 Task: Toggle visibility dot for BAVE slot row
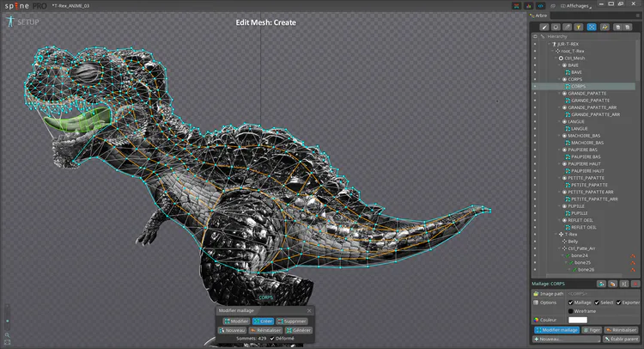click(x=535, y=65)
